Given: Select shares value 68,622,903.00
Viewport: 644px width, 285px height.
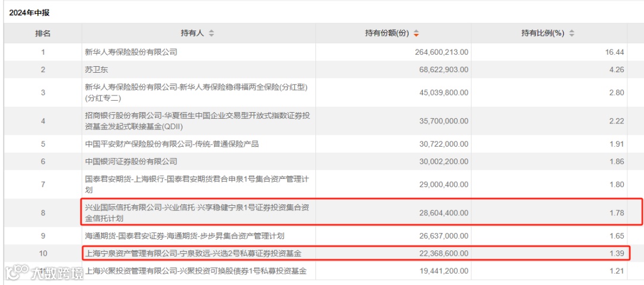Looking at the screenshot, I should 444,69.
